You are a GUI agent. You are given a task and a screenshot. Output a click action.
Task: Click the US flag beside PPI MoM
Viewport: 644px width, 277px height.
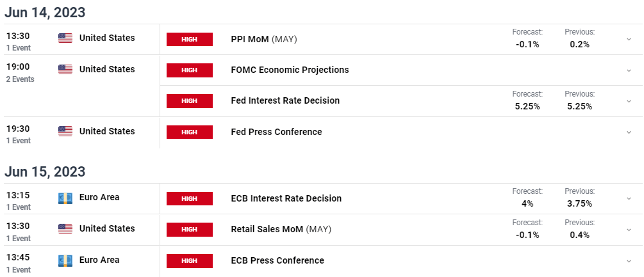pos(65,38)
